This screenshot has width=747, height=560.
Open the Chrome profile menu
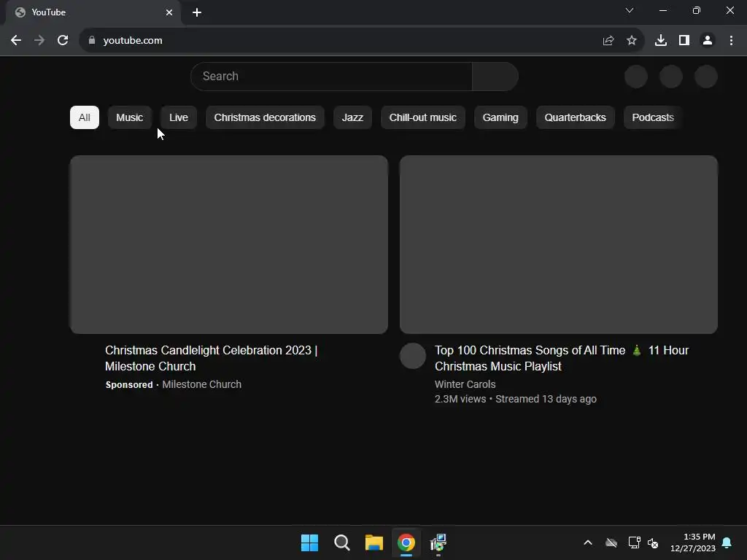708,41
